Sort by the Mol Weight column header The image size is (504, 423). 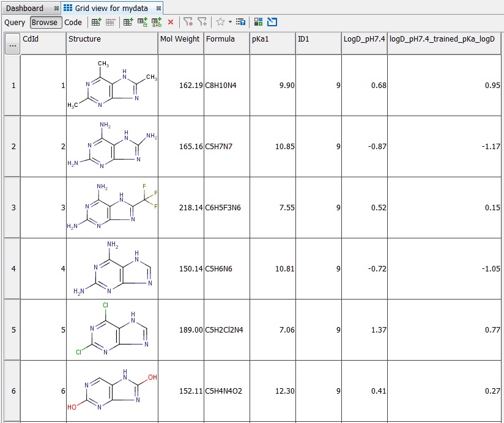coord(180,39)
